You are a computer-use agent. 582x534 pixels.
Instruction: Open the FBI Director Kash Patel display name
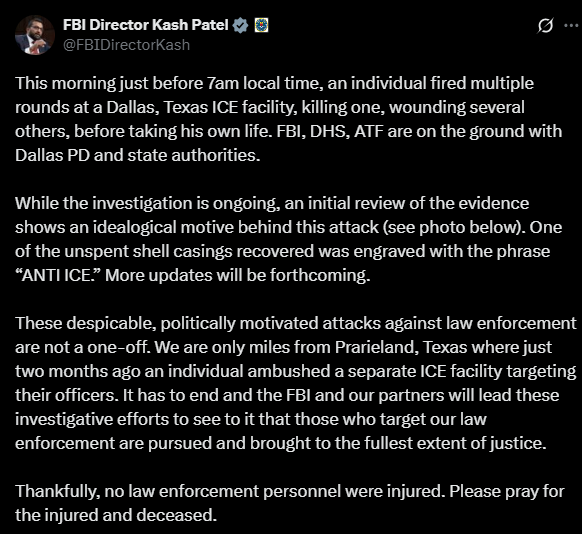point(146,25)
